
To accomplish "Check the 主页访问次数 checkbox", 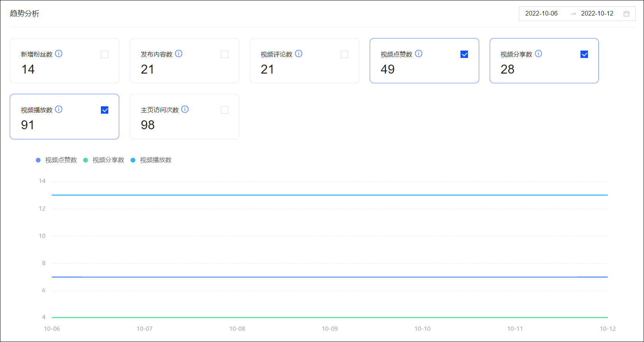I will coord(224,110).
